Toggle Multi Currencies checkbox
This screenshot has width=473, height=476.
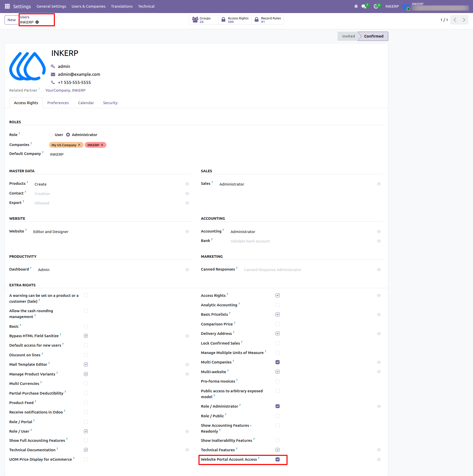(86, 383)
